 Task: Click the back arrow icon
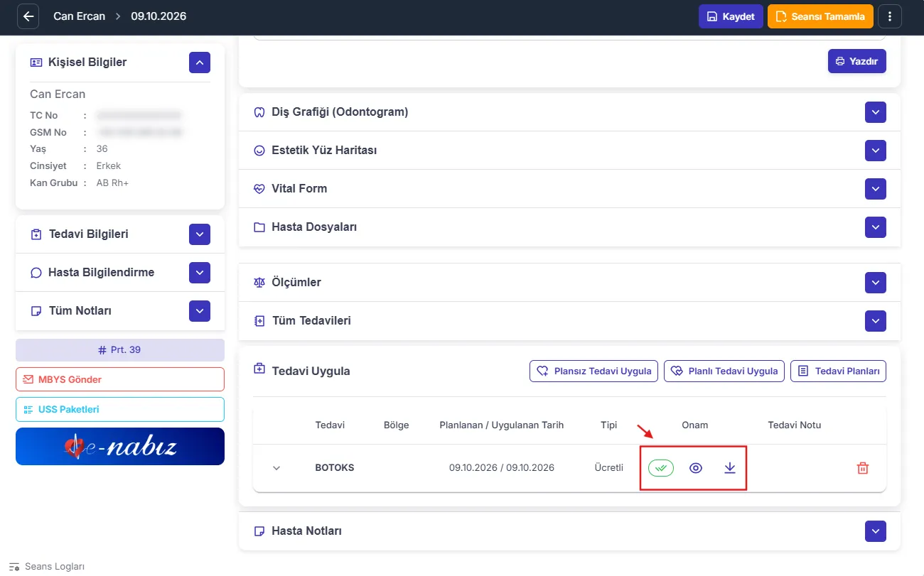28,16
